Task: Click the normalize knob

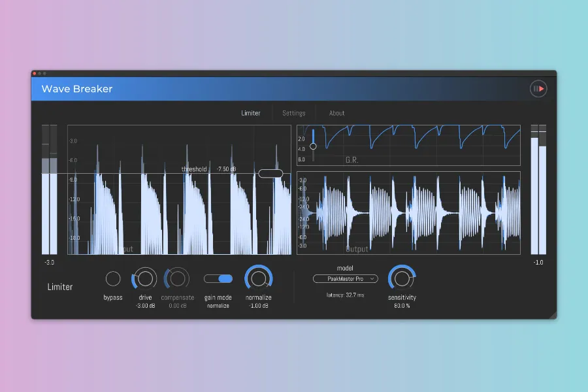Action: coord(259,279)
